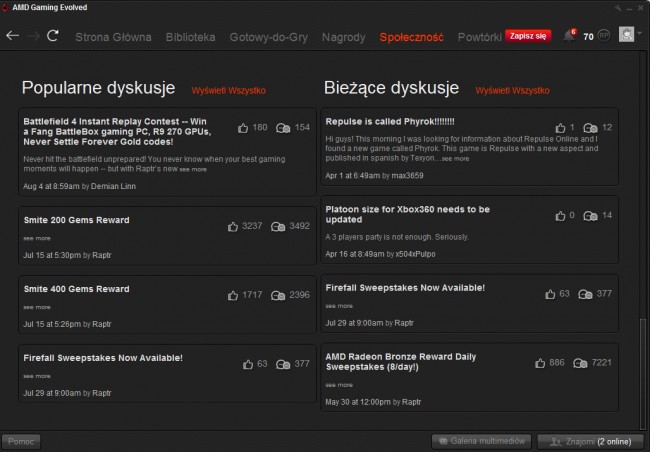Image resolution: width=650 pixels, height=452 pixels.
Task: Expand see more on AMD Radeon Bronze Reward
Action: pos(339,385)
